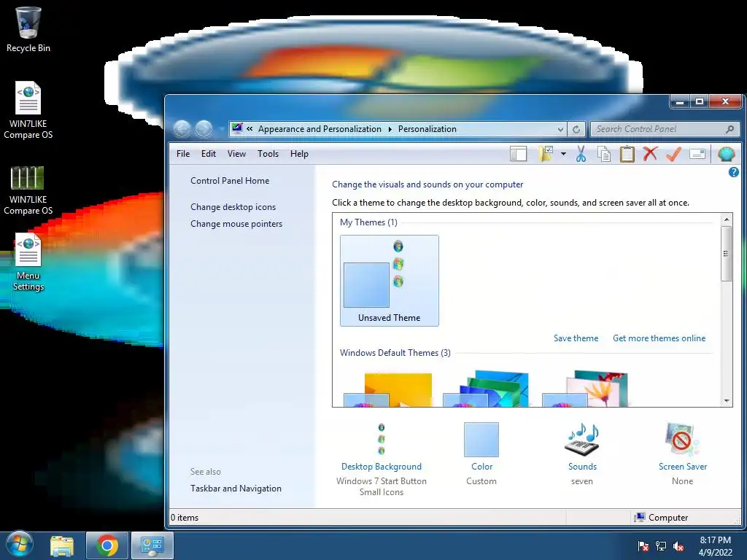Click the navigation pane layout toolbar icon
Screen dimensions: 747x560
[x=519, y=154]
